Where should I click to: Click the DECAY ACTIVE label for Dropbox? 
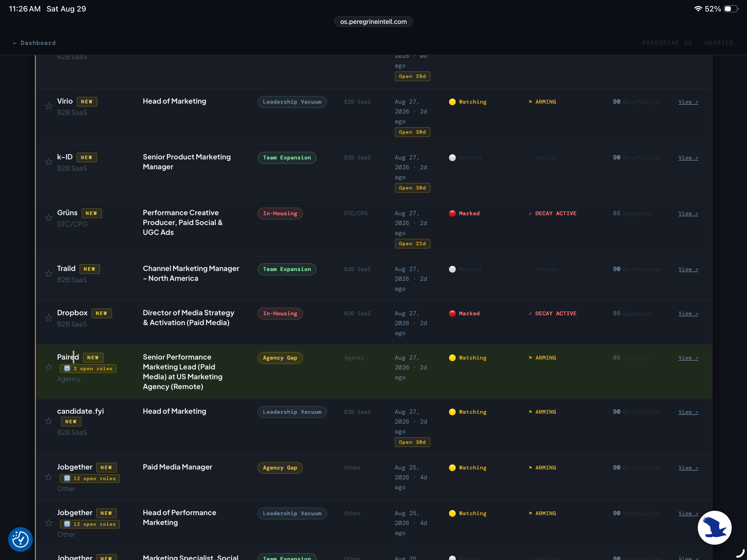[553, 313]
